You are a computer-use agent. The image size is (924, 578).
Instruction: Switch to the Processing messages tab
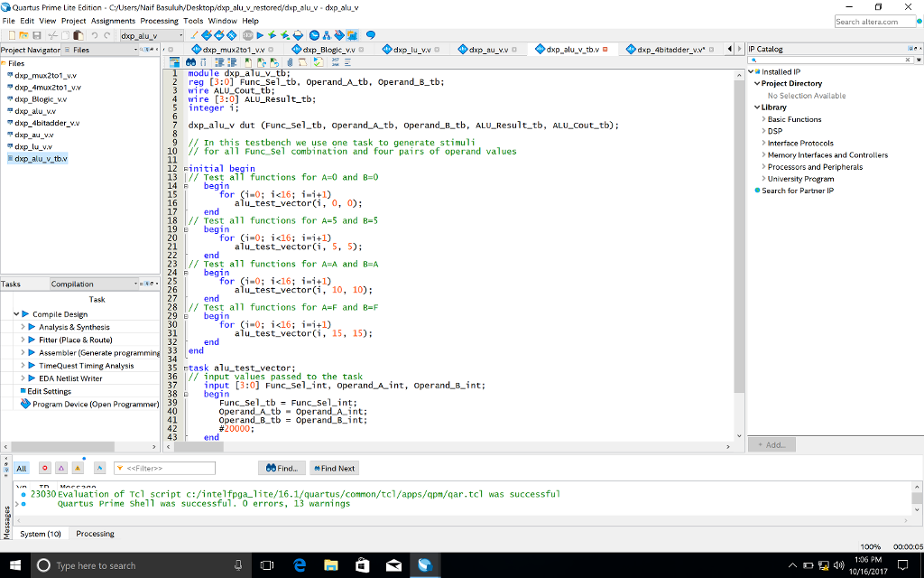[95, 534]
